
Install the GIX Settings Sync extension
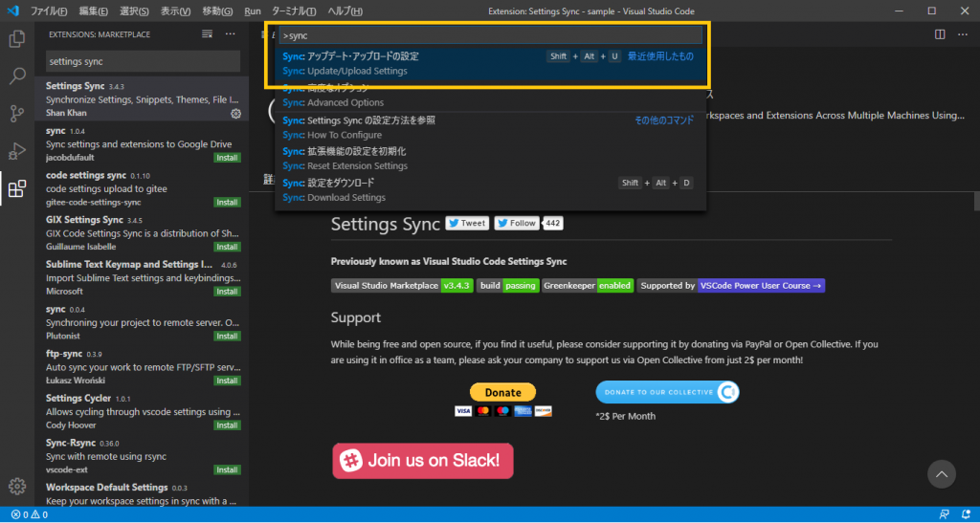tap(227, 247)
